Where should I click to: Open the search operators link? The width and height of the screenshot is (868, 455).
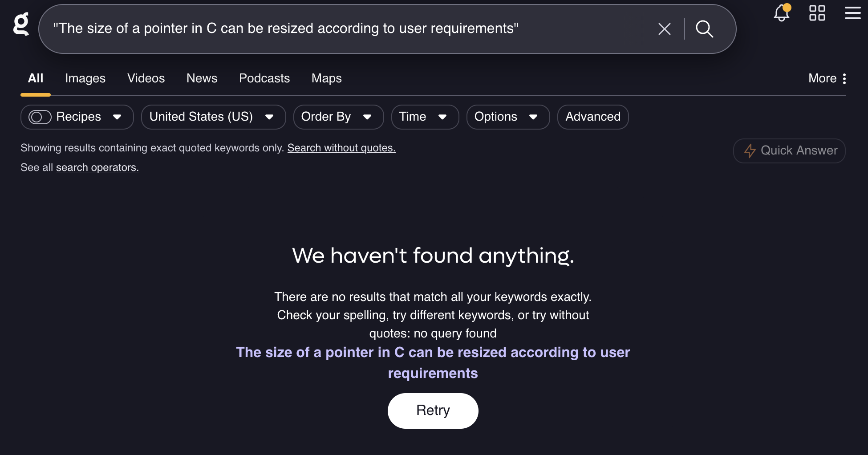(x=97, y=167)
